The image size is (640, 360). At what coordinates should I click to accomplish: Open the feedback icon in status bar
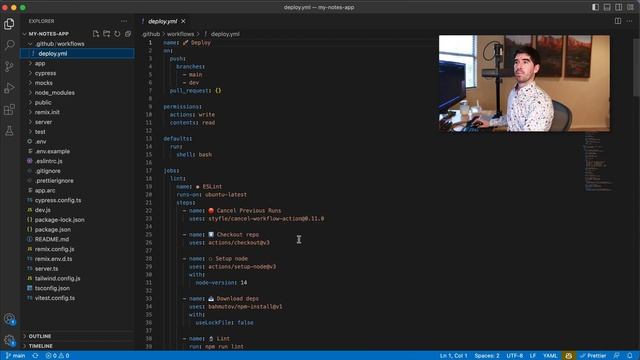[616, 356]
